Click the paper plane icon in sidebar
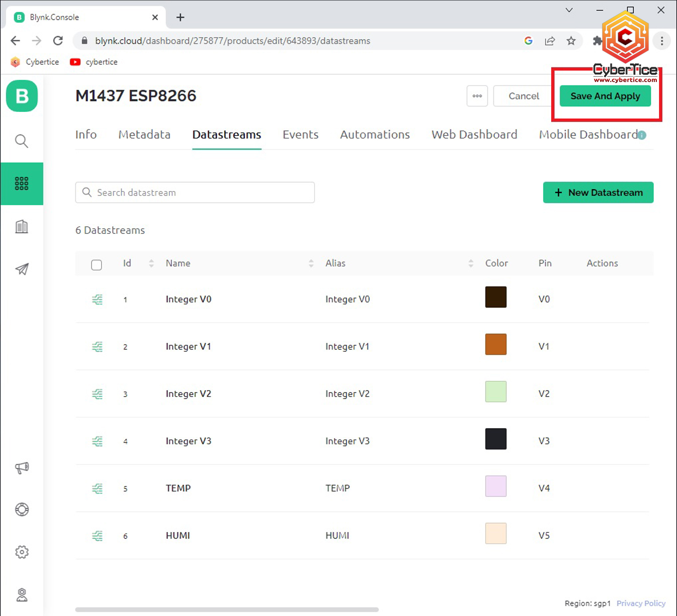 pos(22,269)
